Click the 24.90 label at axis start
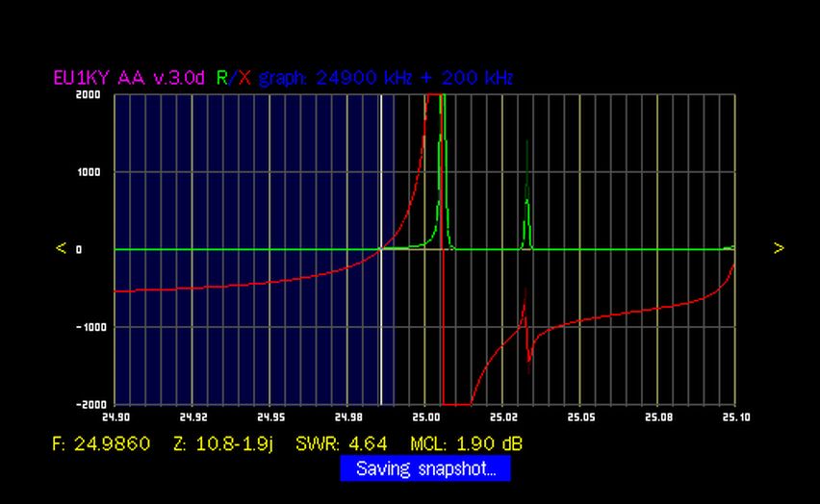Viewport: 820px width, 504px height. [115, 418]
